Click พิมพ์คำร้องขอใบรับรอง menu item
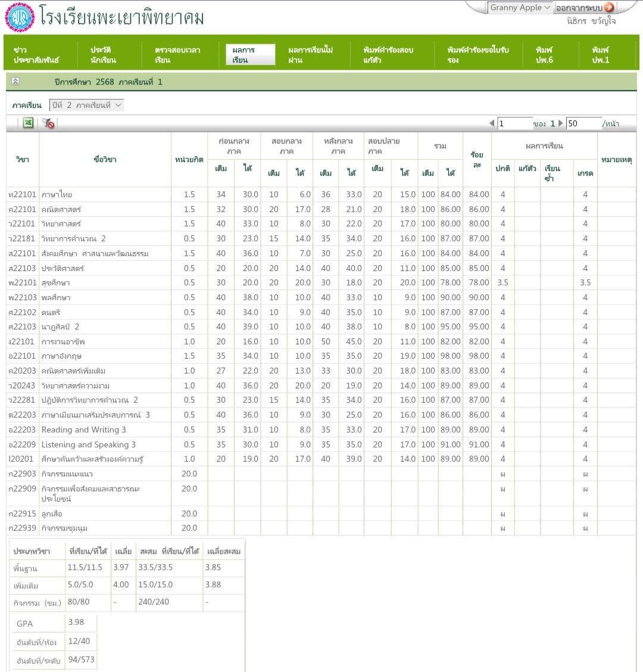Image resolution: width=643 pixels, height=672 pixels. [477, 55]
